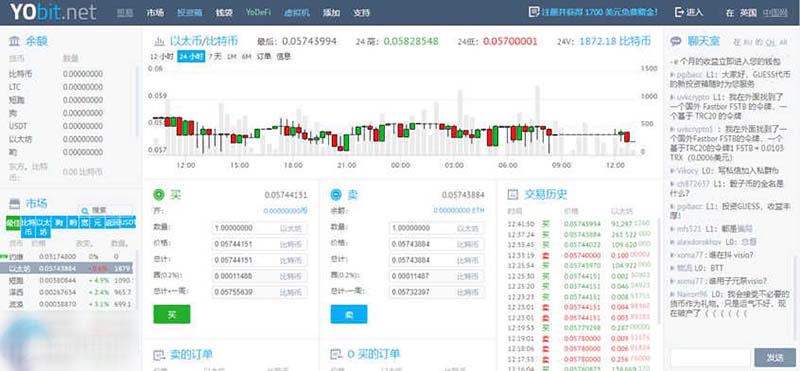
Task: Click the market search field
Action: (106, 210)
